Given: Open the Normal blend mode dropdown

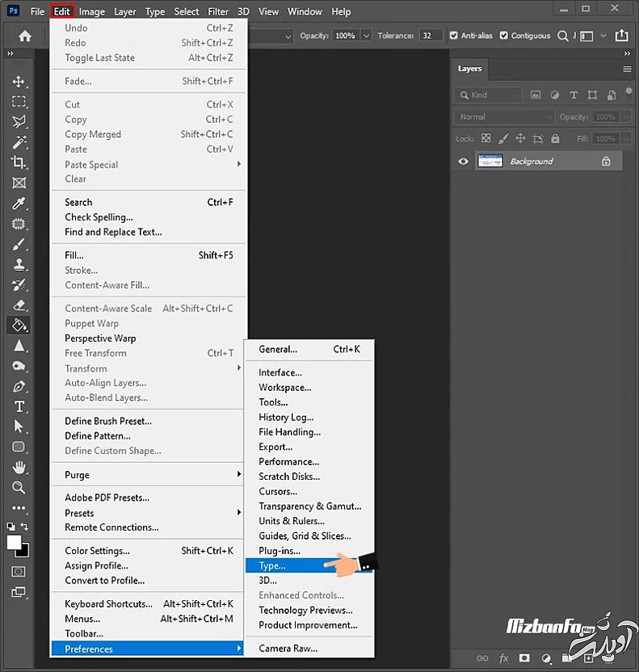Looking at the screenshot, I should tap(504, 117).
